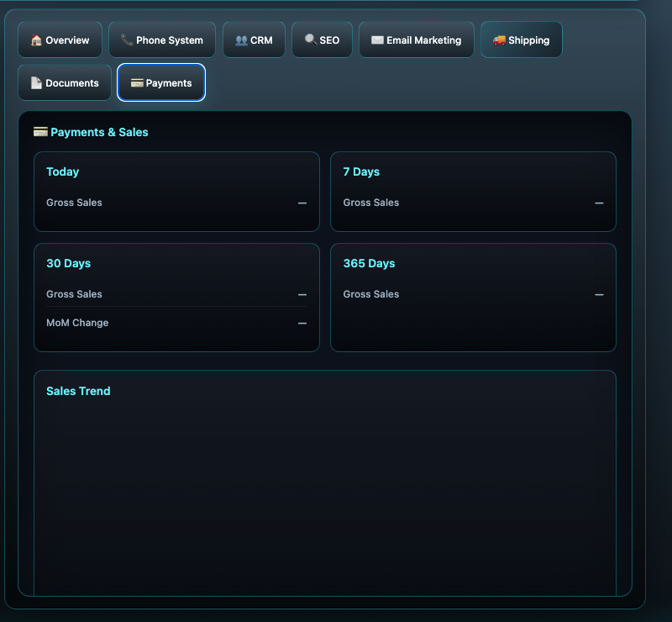Image resolution: width=672 pixels, height=622 pixels.
Task: Open the Shipping tab
Action: point(521,40)
